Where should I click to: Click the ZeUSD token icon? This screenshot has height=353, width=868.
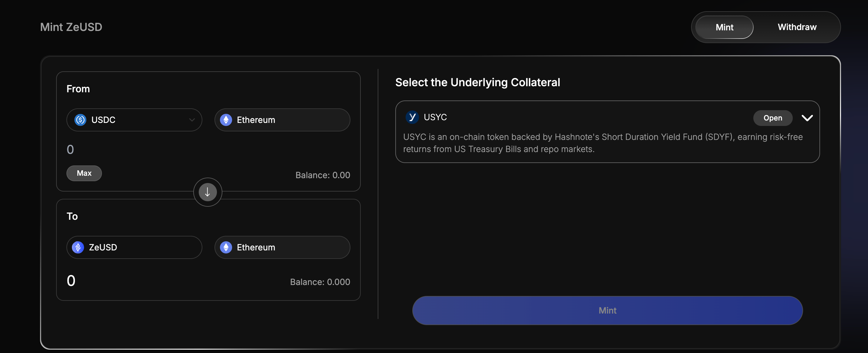click(x=78, y=247)
